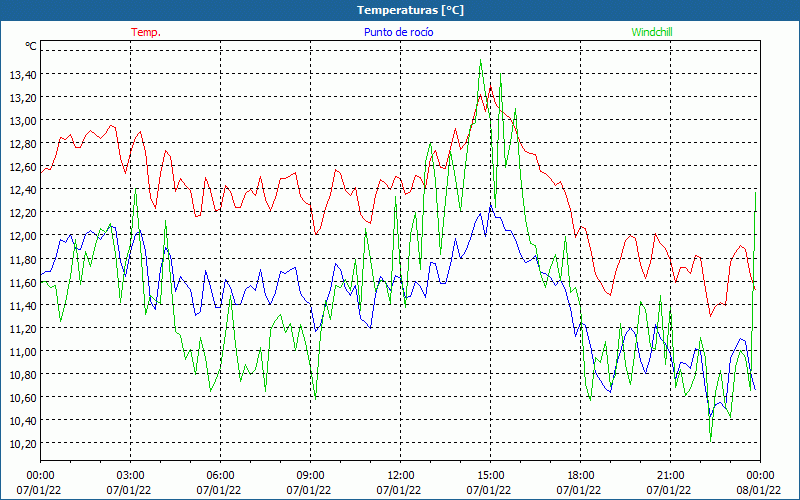Viewport: 800px width, 500px height.
Task: Click the 10,60 y-axis value
Action: [23, 398]
